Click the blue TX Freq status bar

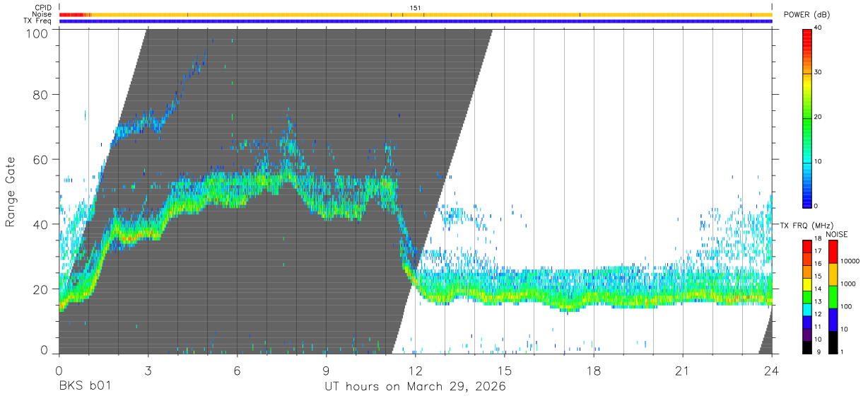[416, 21]
